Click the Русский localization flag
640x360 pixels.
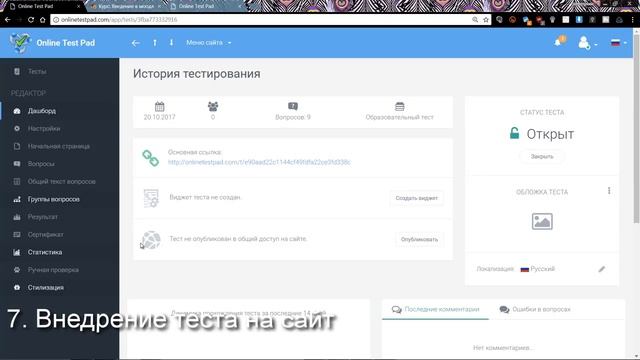(x=525, y=269)
